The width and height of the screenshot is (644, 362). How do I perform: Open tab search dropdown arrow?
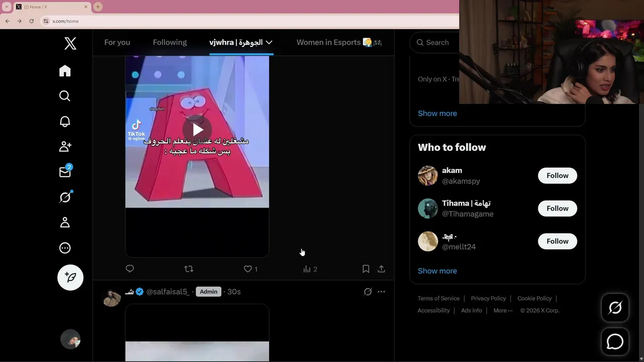[x=7, y=7]
